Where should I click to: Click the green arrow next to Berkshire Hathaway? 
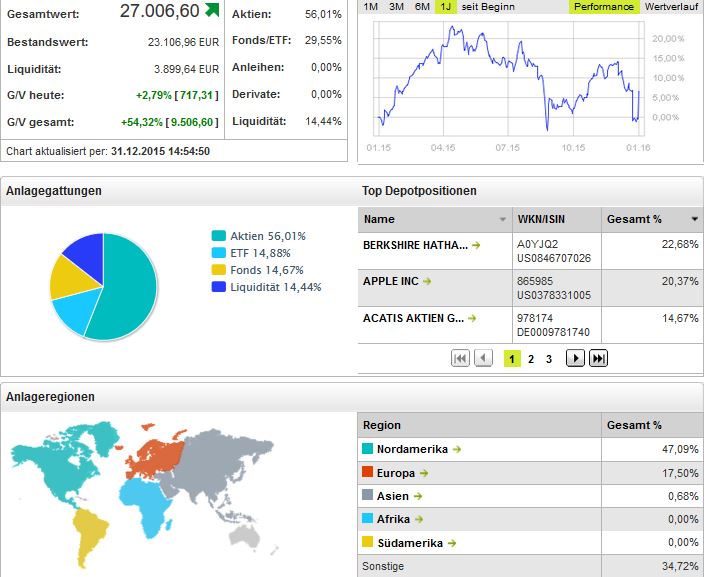(476, 245)
